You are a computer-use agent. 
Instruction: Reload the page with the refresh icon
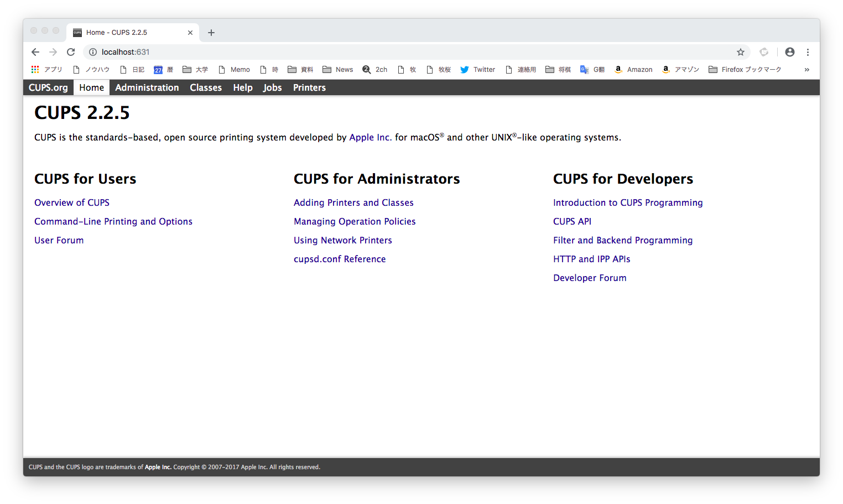71,52
